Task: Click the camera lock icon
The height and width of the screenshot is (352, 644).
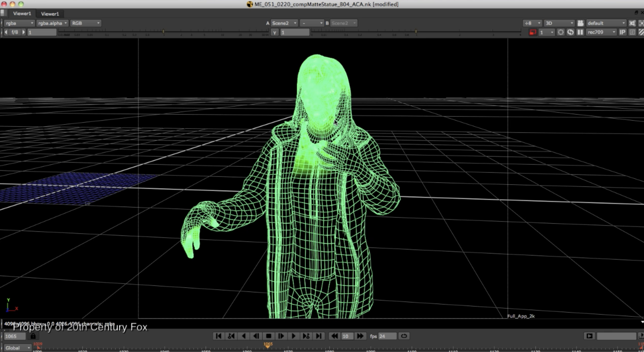Action: coord(580,23)
